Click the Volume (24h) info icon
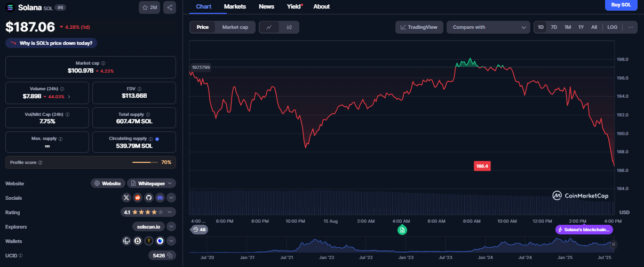The width and height of the screenshot is (644, 267). point(62,89)
